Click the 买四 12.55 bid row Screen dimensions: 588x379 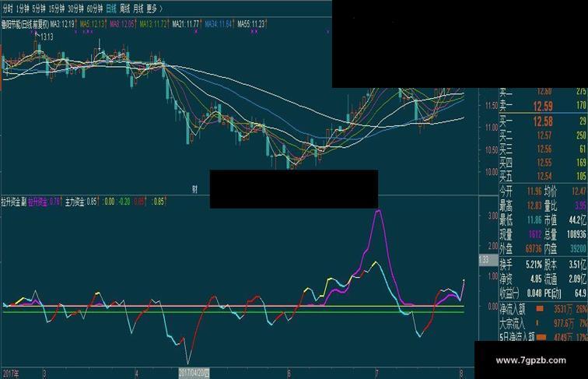tap(542, 163)
